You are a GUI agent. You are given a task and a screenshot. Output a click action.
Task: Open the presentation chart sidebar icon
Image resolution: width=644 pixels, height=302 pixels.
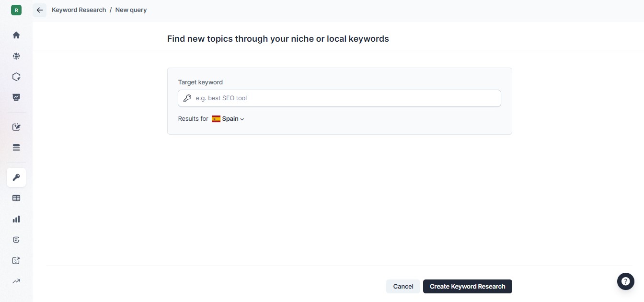tap(16, 97)
